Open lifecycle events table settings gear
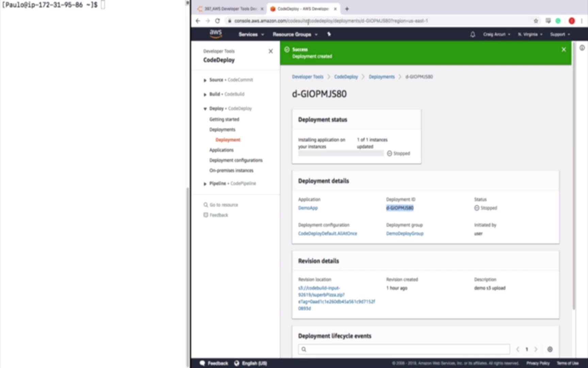 [550, 349]
